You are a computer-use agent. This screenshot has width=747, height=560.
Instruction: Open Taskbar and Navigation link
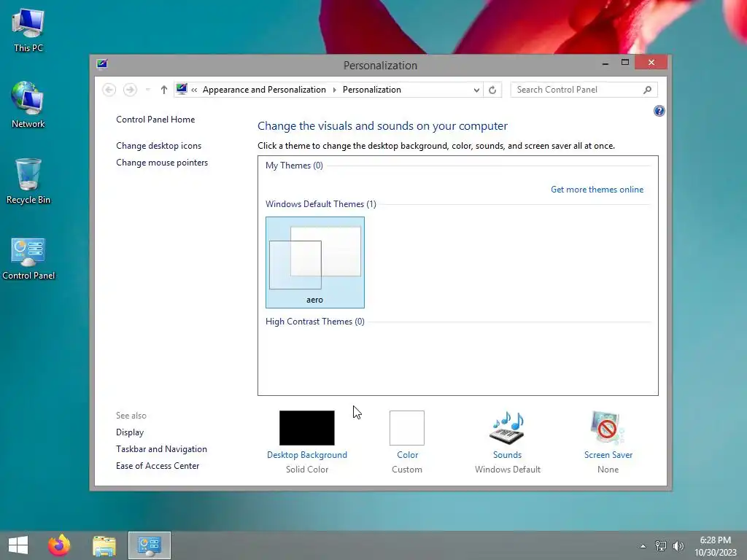(x=161, y=449)
